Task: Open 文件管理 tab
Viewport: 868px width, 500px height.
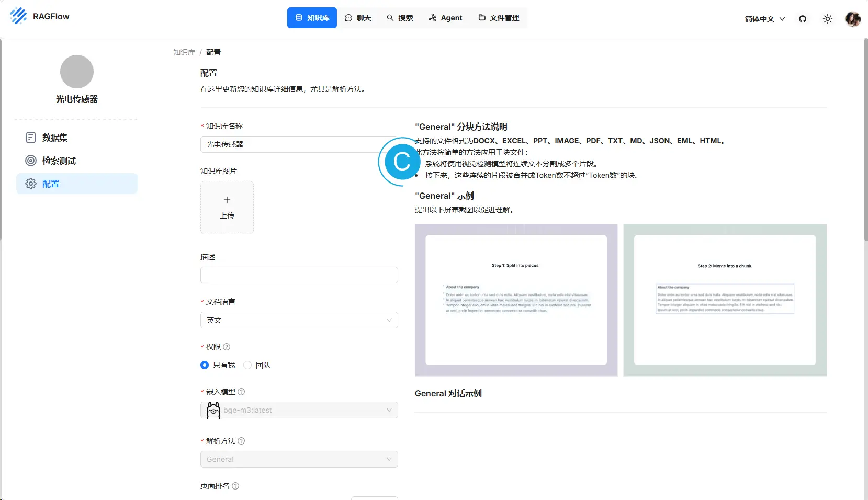Action: tap(499, 18)
